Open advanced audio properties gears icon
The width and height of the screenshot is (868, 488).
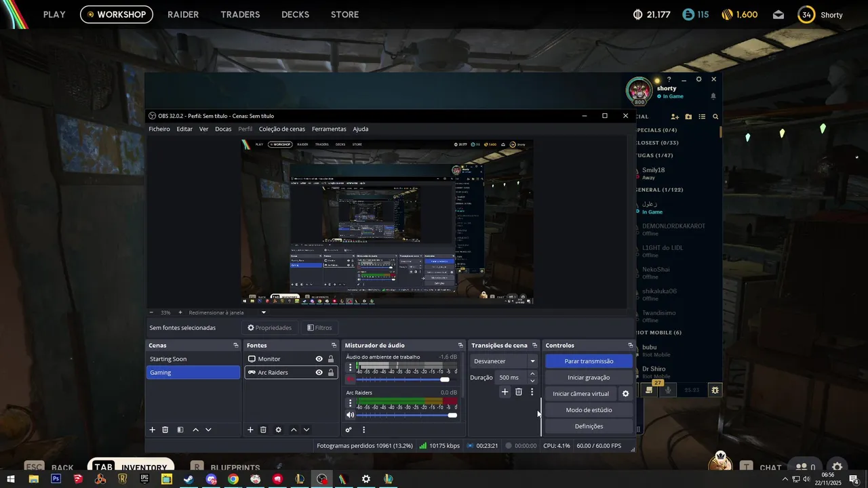point(349,430)
